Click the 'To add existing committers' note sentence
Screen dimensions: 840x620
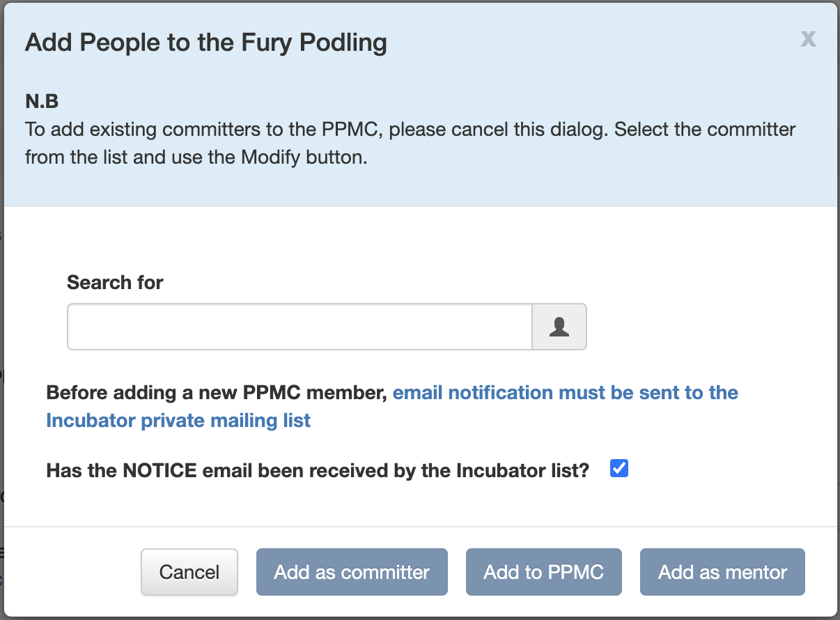(317, 130)
